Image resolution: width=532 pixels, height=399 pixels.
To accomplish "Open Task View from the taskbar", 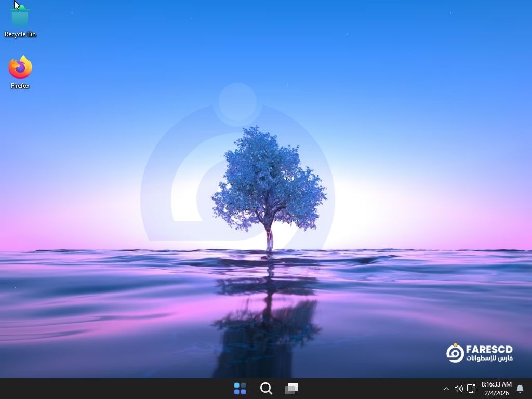I will pyautogui.click(x=291, y=388).
